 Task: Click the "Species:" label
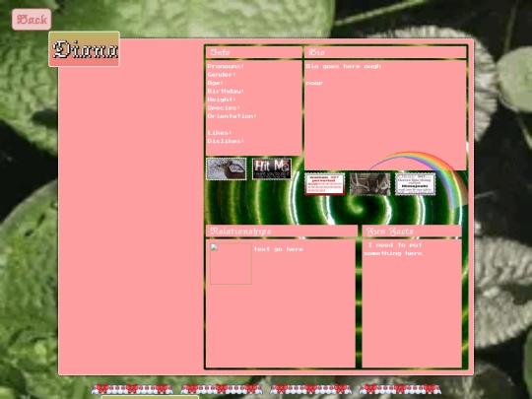224,107
